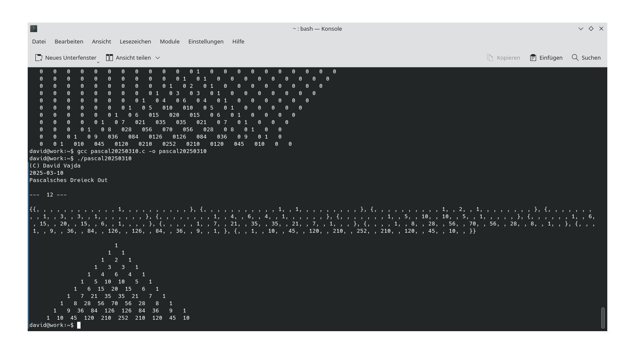
Task: Click the Kopieren clipboard icon
Action: (491, 58)
